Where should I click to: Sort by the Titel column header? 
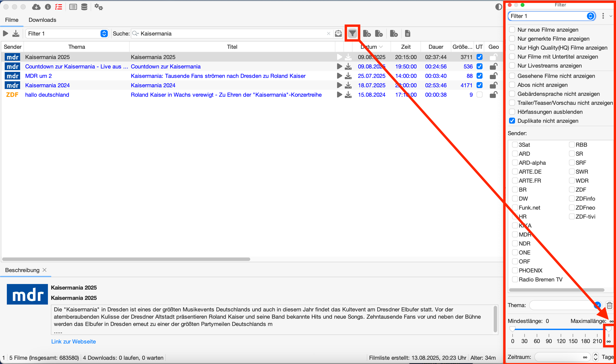(232, 47)
